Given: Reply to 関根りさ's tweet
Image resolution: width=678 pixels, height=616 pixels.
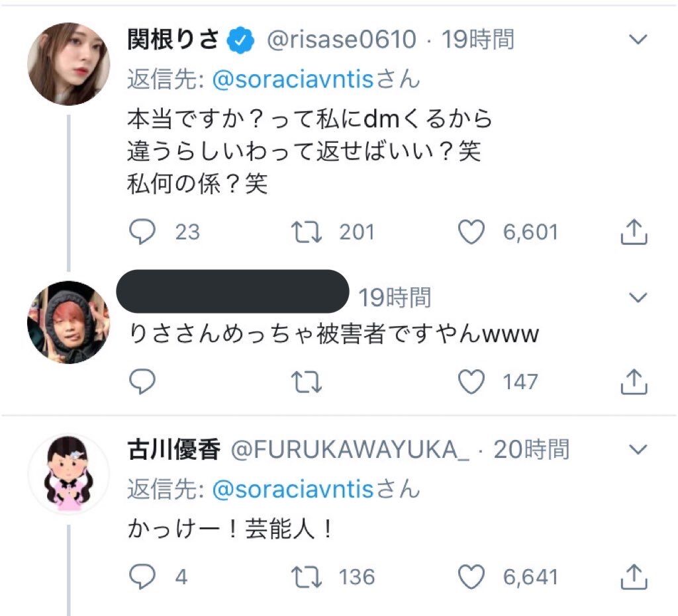Looking at the screenshot, I should (140, 232).
